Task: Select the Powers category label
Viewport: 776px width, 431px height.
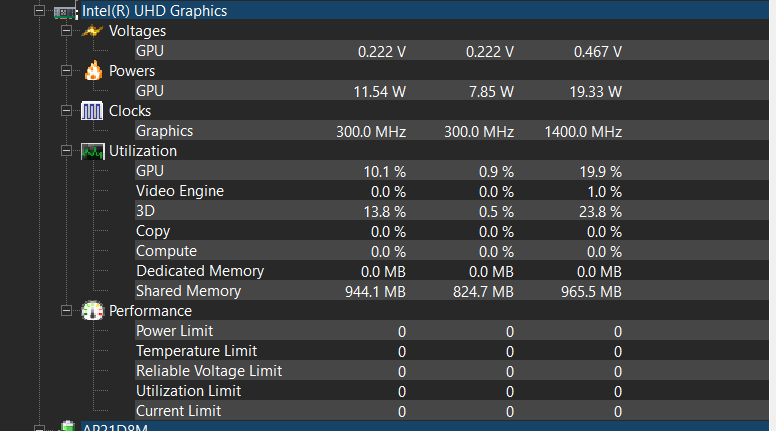Action: point(132,71)
